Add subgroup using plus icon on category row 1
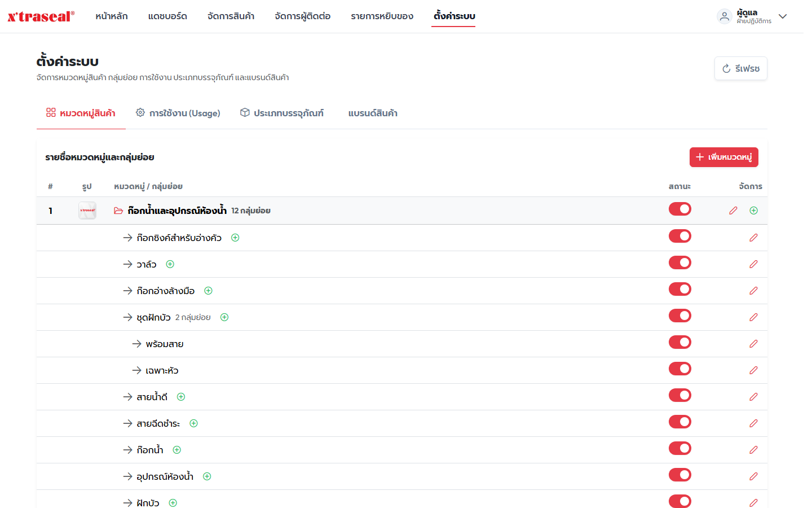This screenshot has width=812, height=508. pos(754,211)
